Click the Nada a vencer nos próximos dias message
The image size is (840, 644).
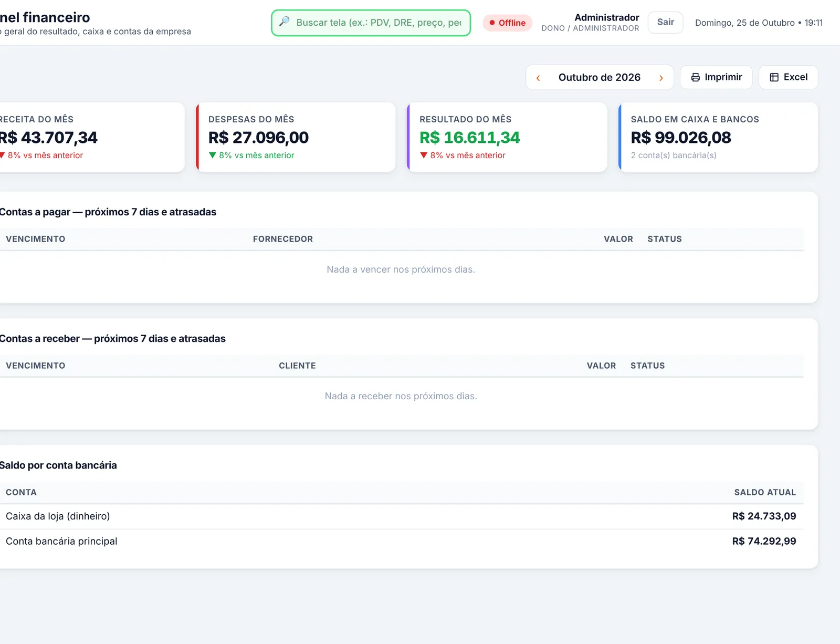pos(401,269)
